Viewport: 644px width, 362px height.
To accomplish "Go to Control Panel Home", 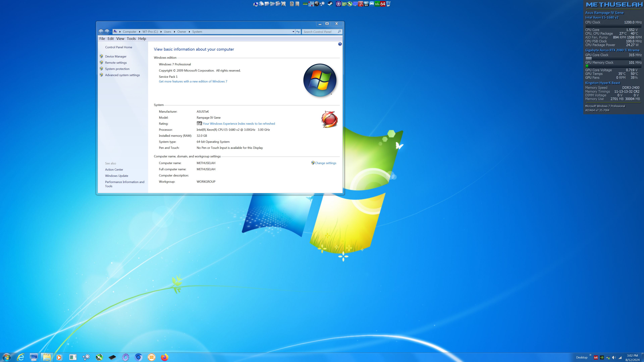I will (119, 47).
